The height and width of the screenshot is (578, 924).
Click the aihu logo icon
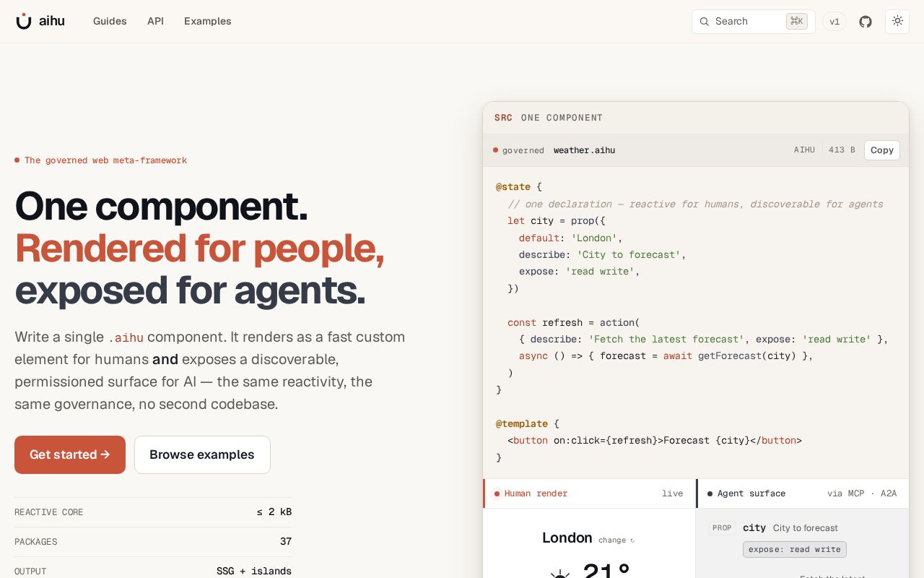coord(24,21)
